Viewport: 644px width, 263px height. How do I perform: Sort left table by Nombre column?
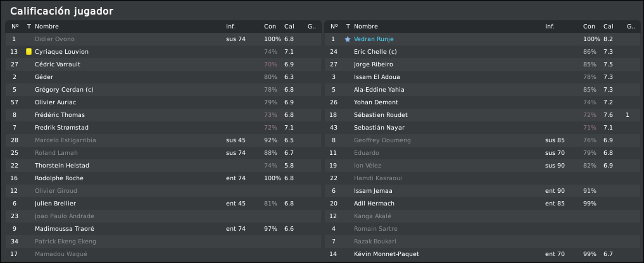click(x=47, y=27)
